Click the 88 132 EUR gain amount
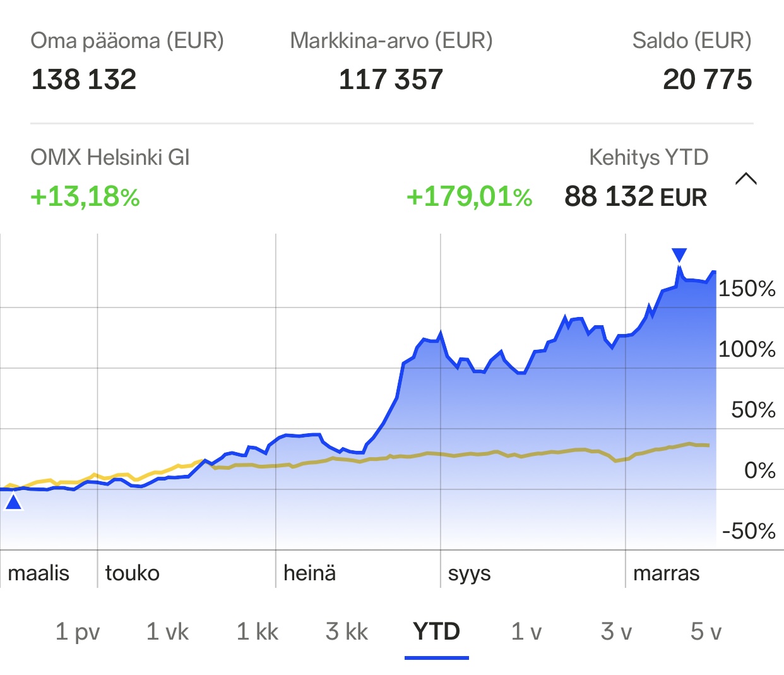This screenshot has height=675, width=784. (x=636, y=197)
